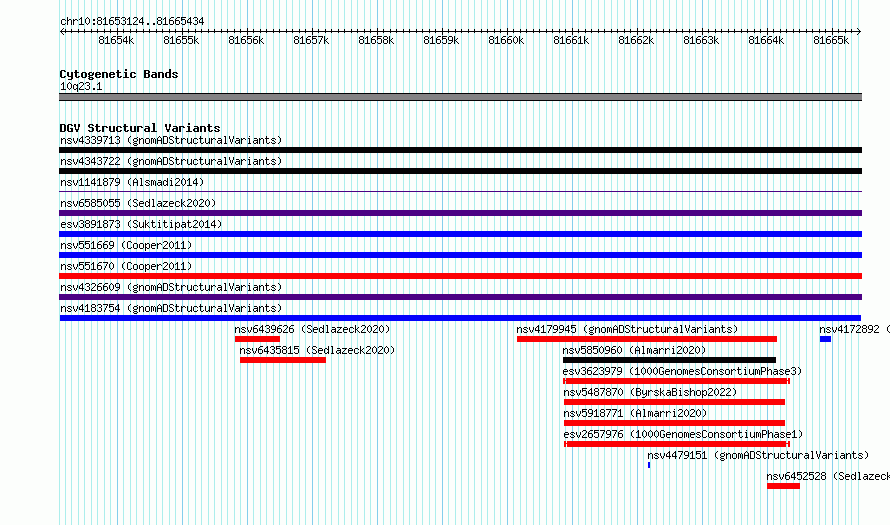890x525 pixels.
Task: Click the nsv5850960 Almarri2020 black bar
Action: coord(669,360)
